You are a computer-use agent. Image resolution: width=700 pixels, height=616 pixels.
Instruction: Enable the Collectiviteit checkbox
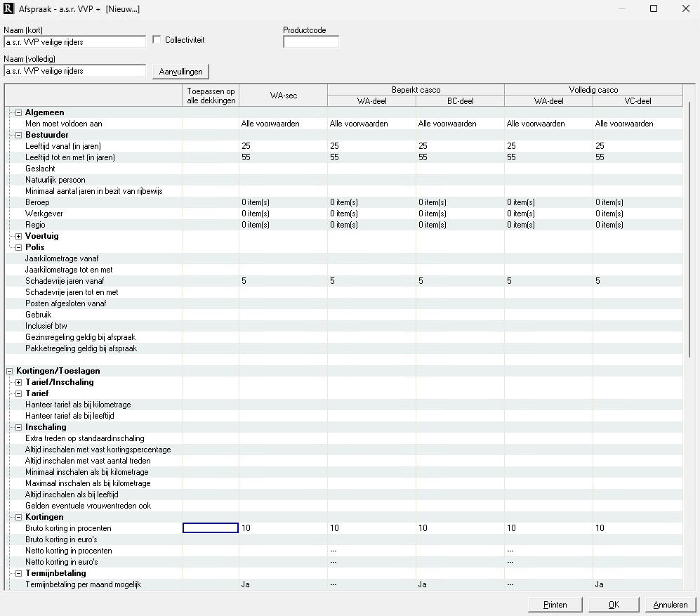click(x=157, y=40)
